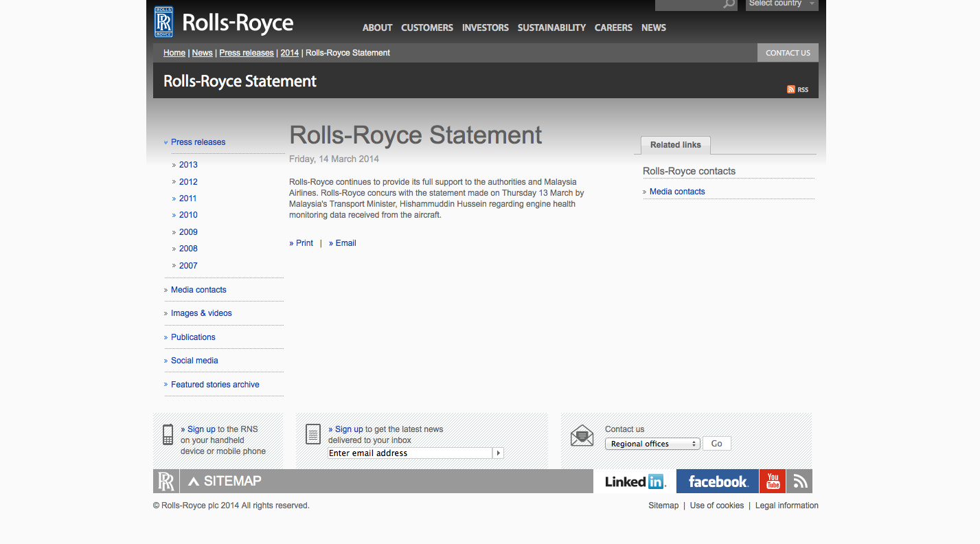The image size is (980, 544).
Task: Click Sign up for RNS on handheld
Action: [x=201, y=429]
